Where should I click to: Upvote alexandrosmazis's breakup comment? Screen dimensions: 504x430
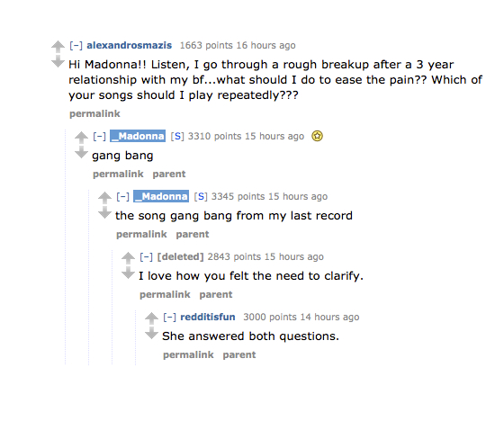pyautogui.click(x=58, y=47)
